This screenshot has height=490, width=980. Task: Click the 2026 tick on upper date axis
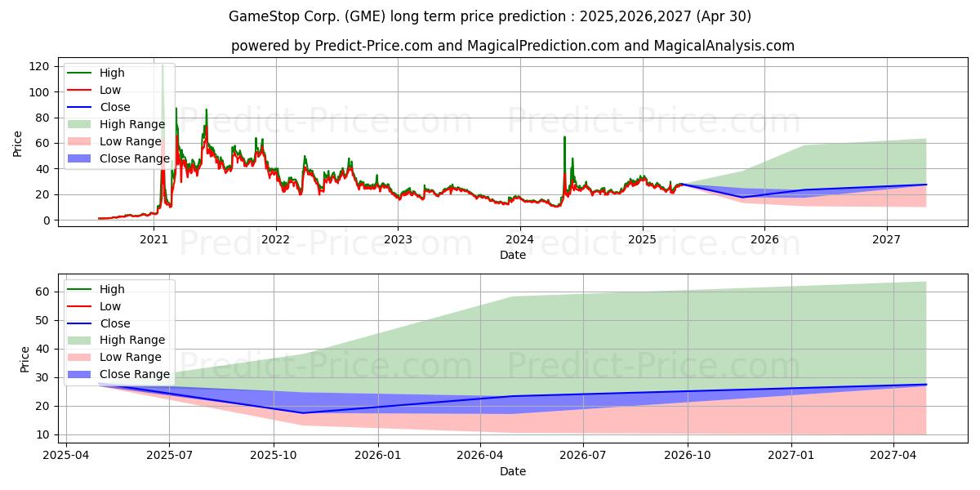(764, 239)
